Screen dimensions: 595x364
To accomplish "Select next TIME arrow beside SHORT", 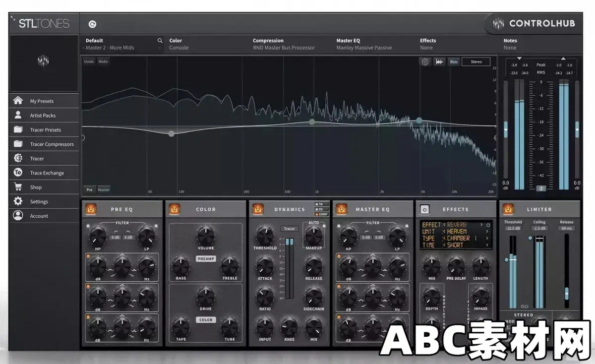I will [487, 245].
